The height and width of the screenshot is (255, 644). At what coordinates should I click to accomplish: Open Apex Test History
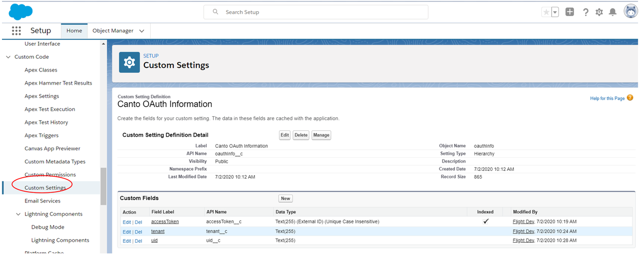46,123
